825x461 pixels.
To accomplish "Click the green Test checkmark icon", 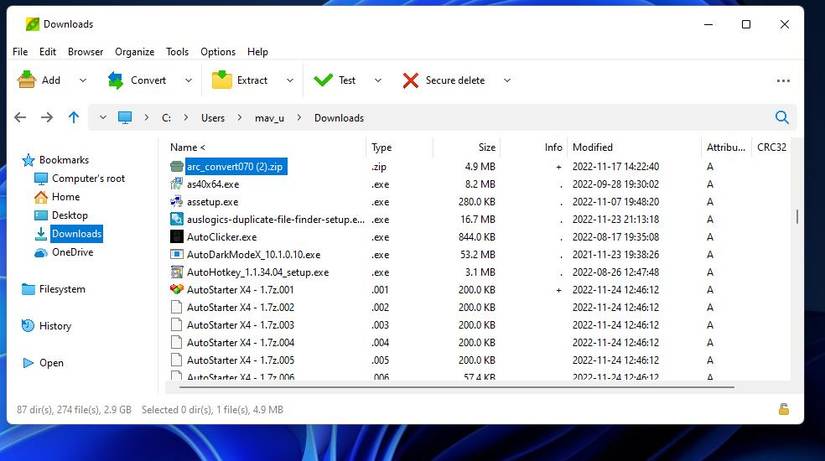I will pyautogui.click(x=323, y=80).
